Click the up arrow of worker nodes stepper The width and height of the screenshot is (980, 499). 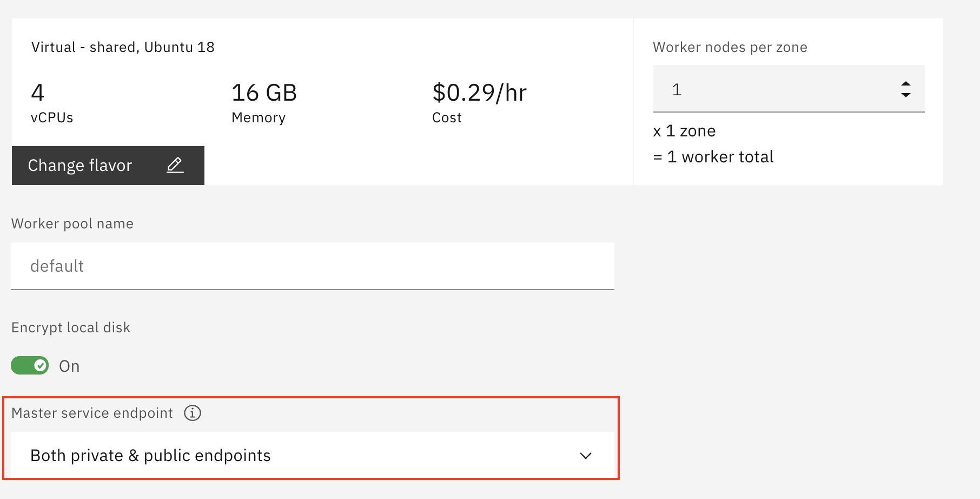click(905, 84)
